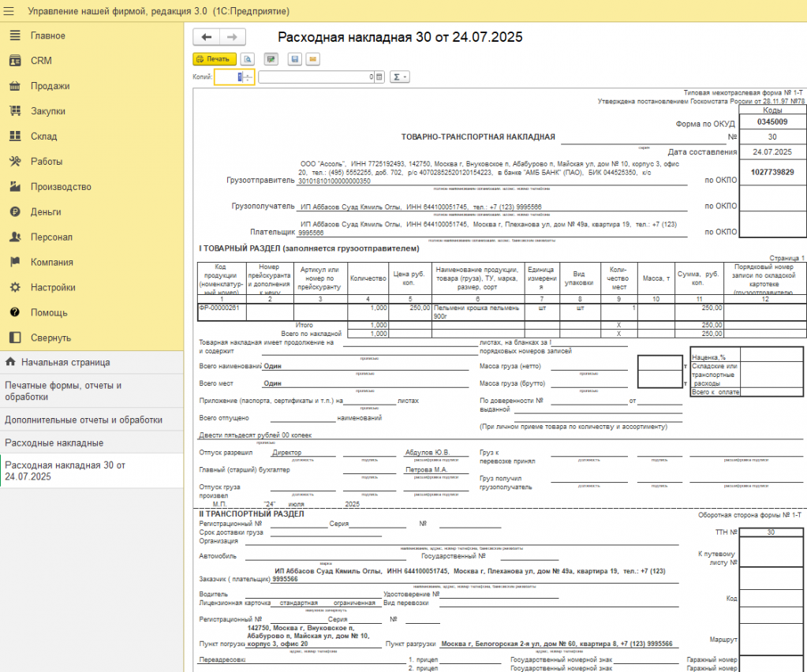Switch to Расходные накладные tab
Viewport: 807px width, 672px height.
coord(92,442)
